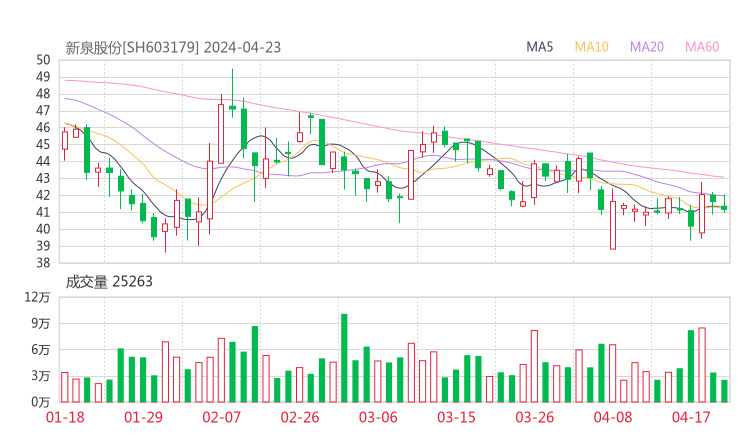Viewport: 740px width, 440px height.
Task: Click the 3万 volume axis label
Action: 41,376
